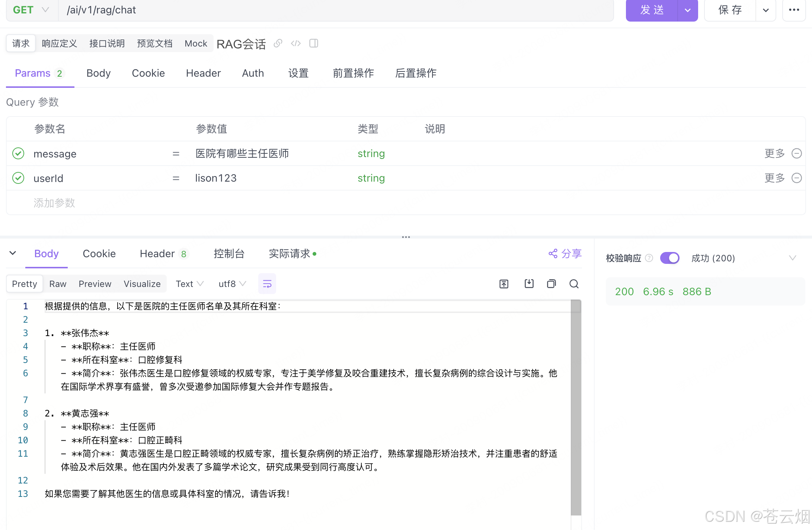The width and height of the screenshot is (812, 530).
Task: Toggle the word wrap icon in response toolbar
Action: coord(267,284)
